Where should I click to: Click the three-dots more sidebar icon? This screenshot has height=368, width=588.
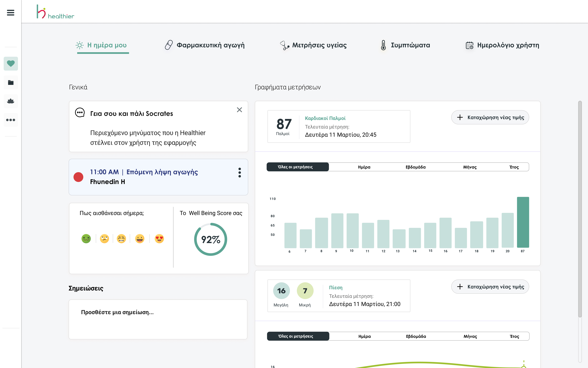pos(11,120)
